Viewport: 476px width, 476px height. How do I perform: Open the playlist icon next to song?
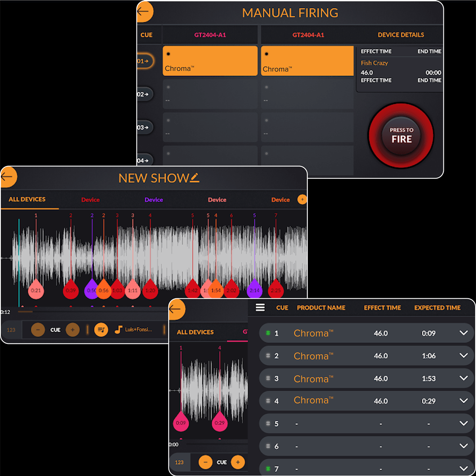pyautogui.click(x=101, y=330)
